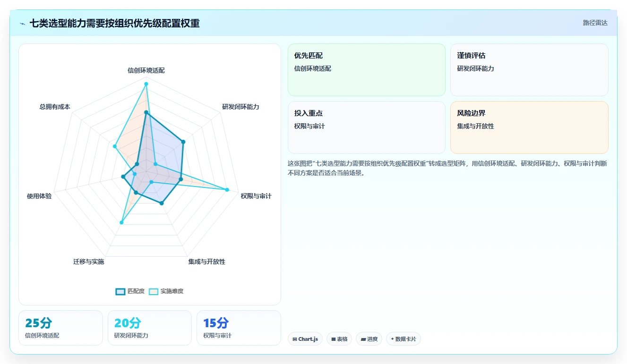Click the 信创环境适配 radar axis label
The image size is (627, 364).
coord(146,70)
